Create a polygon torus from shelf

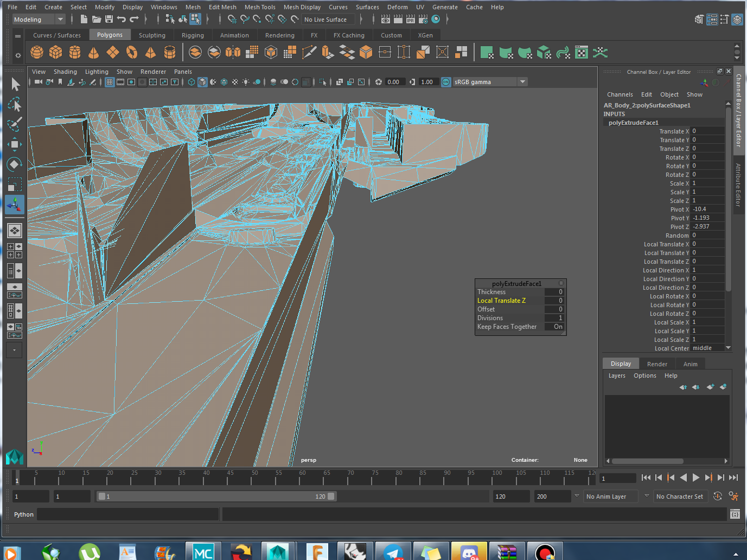[x=132, y=52]
